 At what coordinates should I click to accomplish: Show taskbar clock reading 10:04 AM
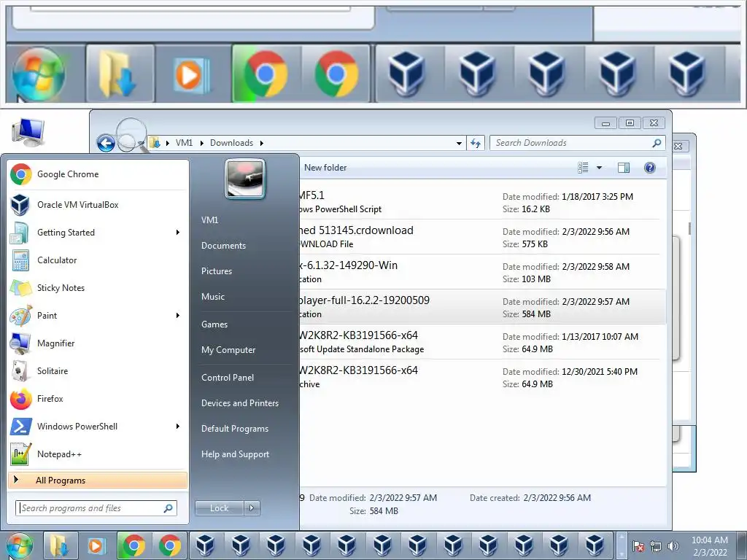point(710,540)
